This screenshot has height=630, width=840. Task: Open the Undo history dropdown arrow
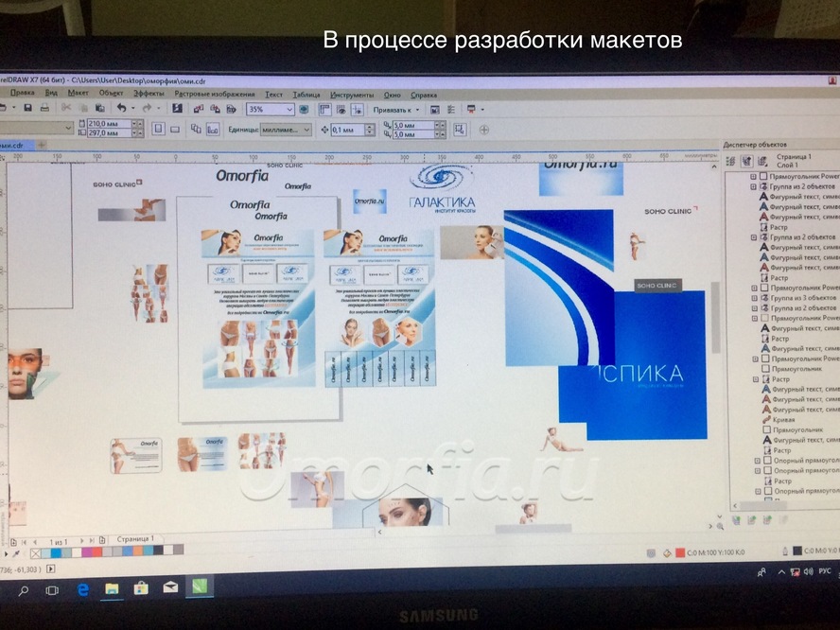click(x=132, y=108)
